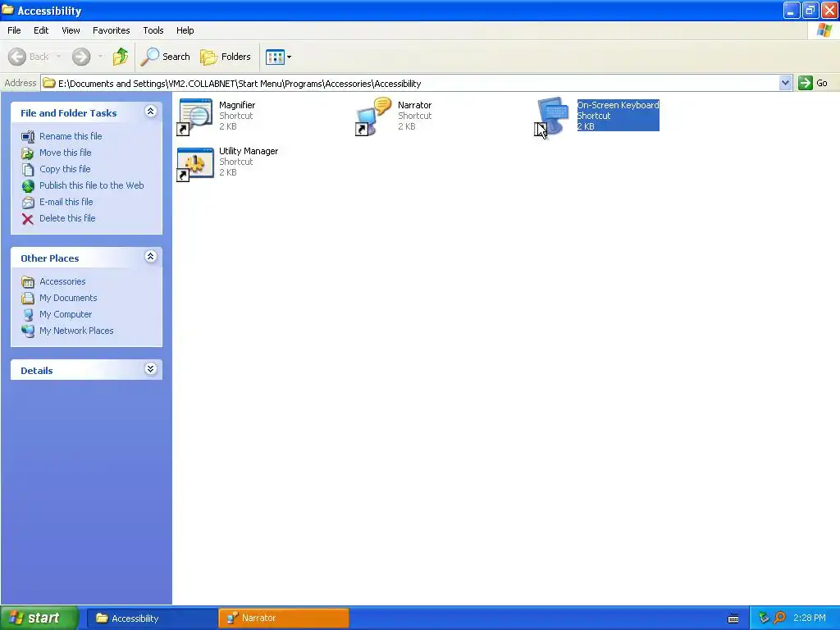Click the address path field
The image size is (840, 630).
tap(410, 83)
